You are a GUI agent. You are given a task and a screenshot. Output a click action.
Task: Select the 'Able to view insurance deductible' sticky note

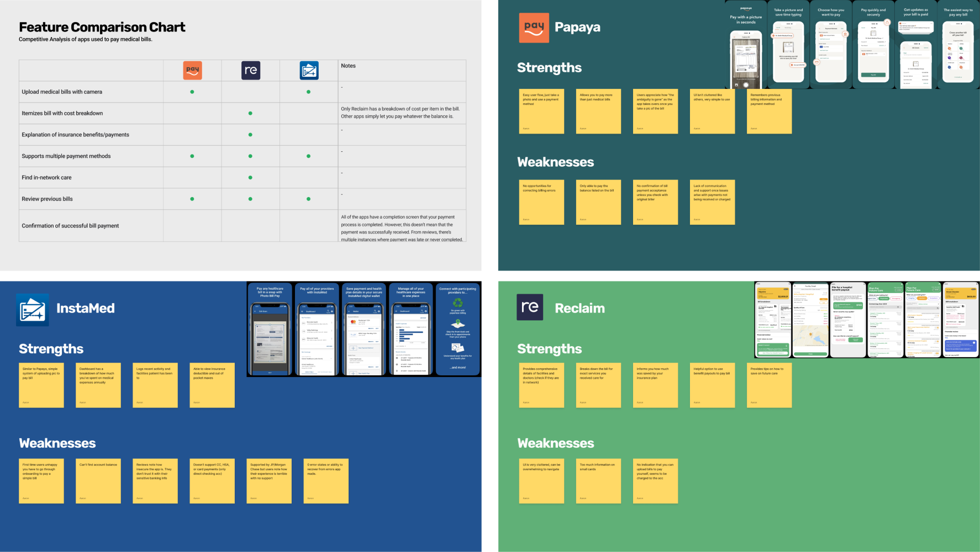[212, 385]
